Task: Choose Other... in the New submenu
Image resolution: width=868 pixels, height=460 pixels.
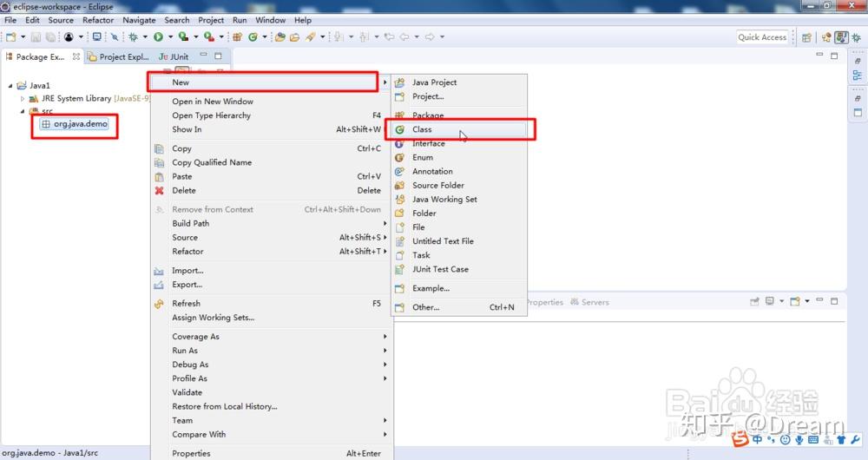Action: (x=459, y=307)
